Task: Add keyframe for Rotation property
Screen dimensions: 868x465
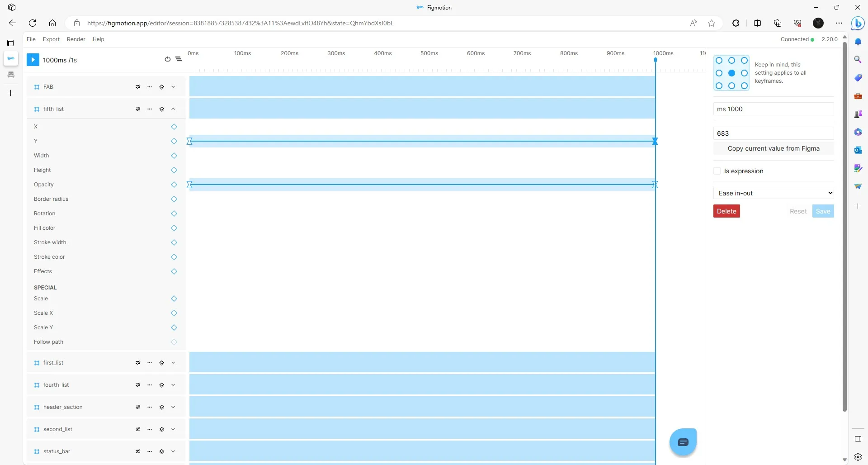Action: coord(174,214)
